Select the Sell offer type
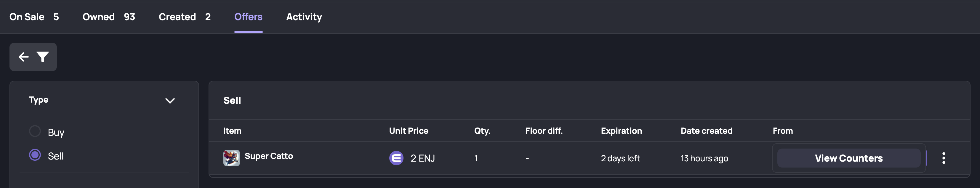Image resolution: width=980 pixels, height=188 pixels. (x=35, y=155)
